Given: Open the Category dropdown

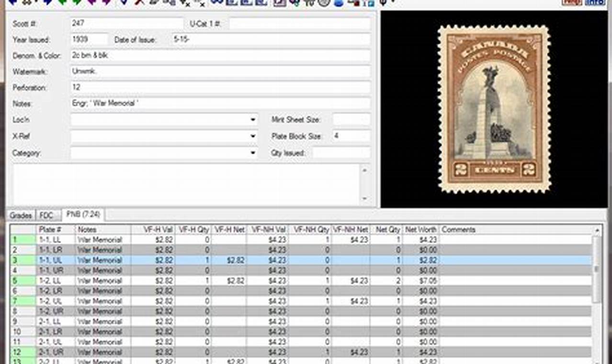Looking at the screenshot, I should coord(253,153).
